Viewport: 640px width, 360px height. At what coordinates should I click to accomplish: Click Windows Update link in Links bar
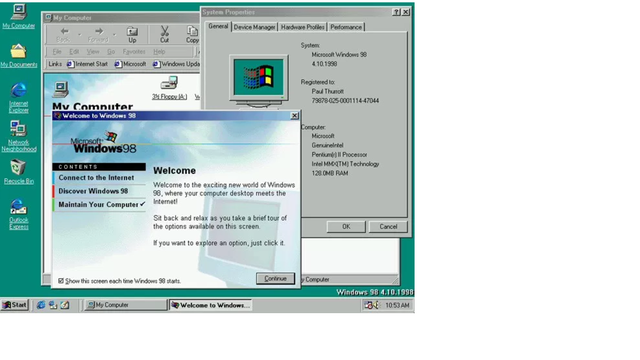tap(176, 64)
